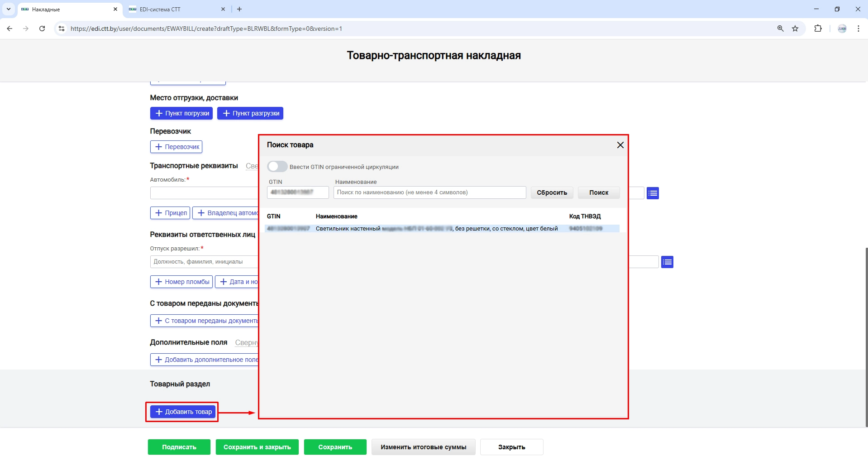The image size is (868, 471).
Task: Click the Наименование column header
Action: coord(336,216)
